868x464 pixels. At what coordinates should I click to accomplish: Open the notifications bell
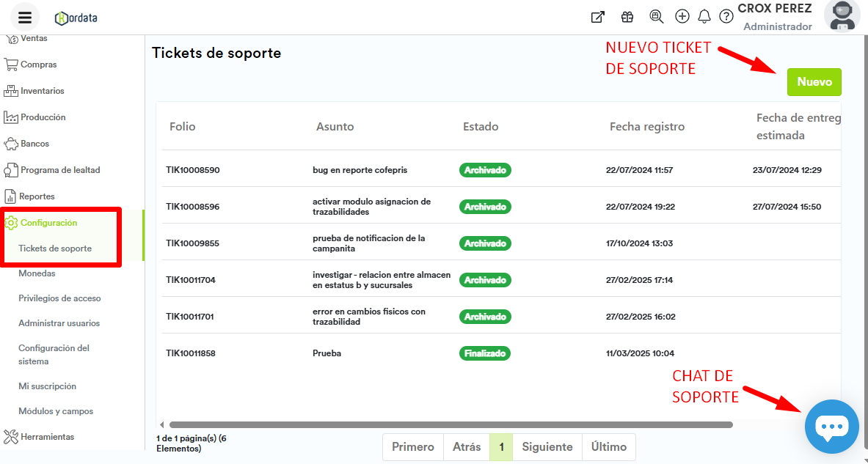click(704, 17)
